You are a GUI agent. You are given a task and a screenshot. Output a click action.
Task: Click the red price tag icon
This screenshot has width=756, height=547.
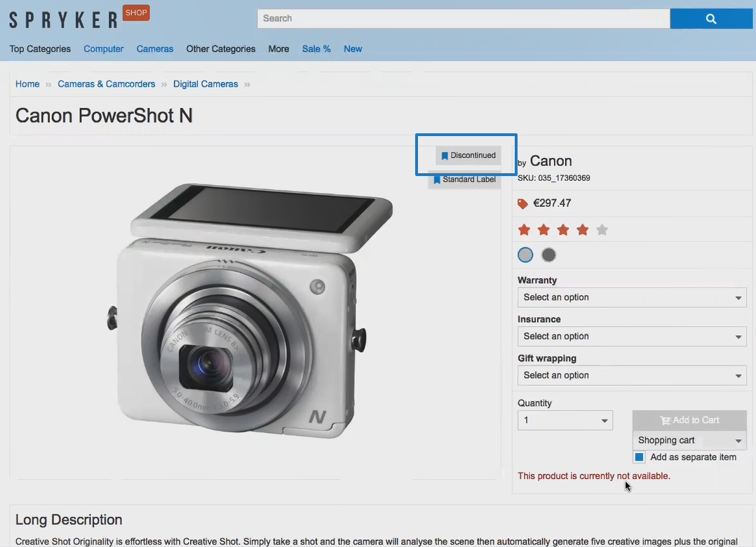[x=522, y=204]
